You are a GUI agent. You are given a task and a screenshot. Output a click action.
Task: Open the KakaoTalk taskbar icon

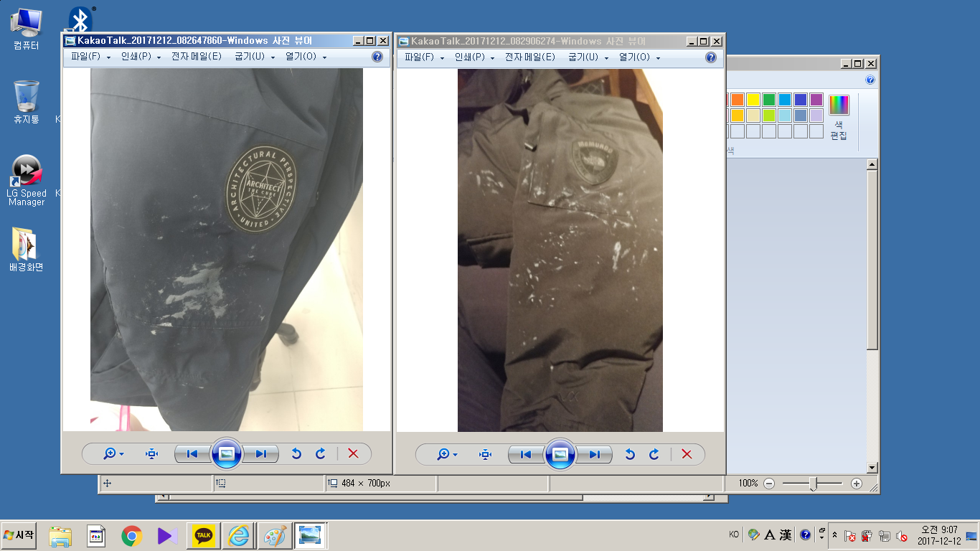coord(204,535)
